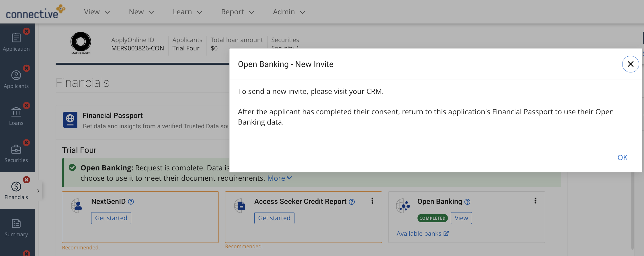Open the Admin menu
This screenshot has height=256, width=644.
click(x=288, y=12)
